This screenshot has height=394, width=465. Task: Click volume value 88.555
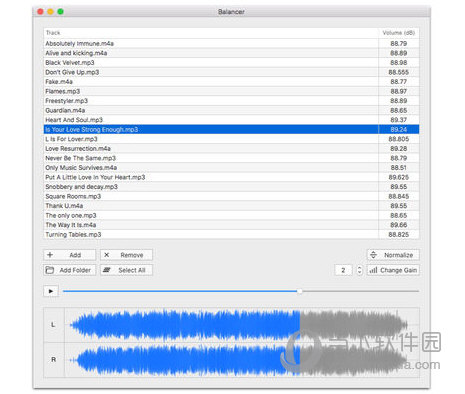pyautogui.click(x=399, y=72)
